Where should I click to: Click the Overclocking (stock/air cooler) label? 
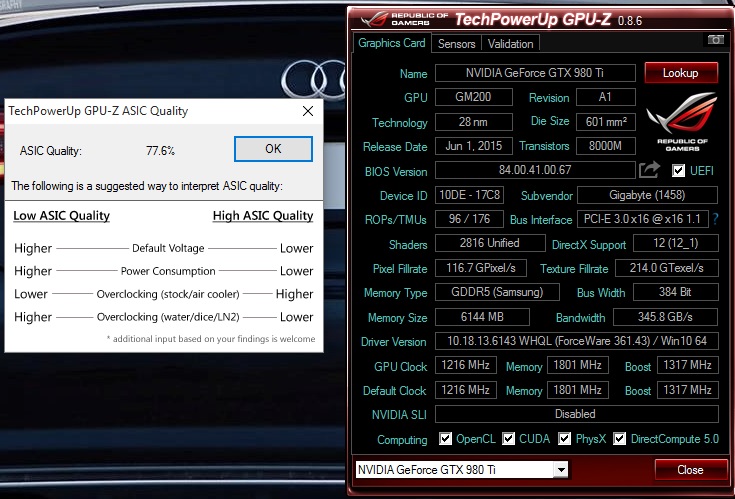(168, 294)
